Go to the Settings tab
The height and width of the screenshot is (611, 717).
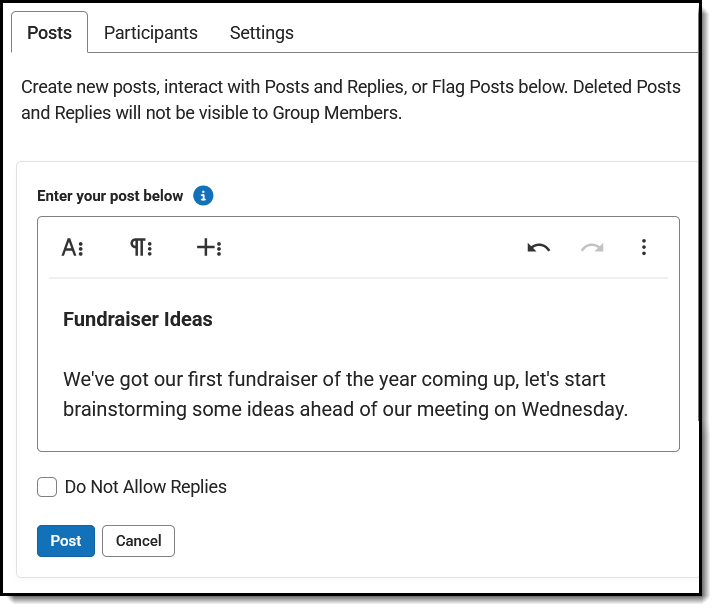pyautogui.click(x=262, y=33)
